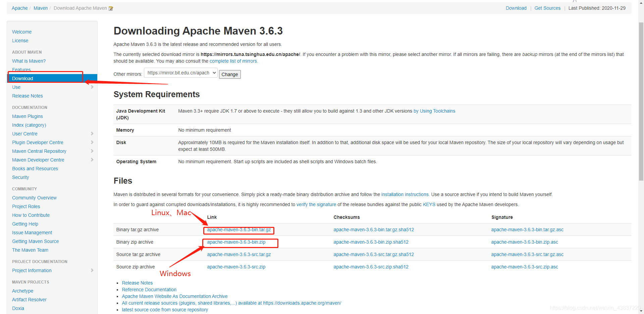Click Release Notes in the bullet list
644x314 pixels.
pos(137,283)
